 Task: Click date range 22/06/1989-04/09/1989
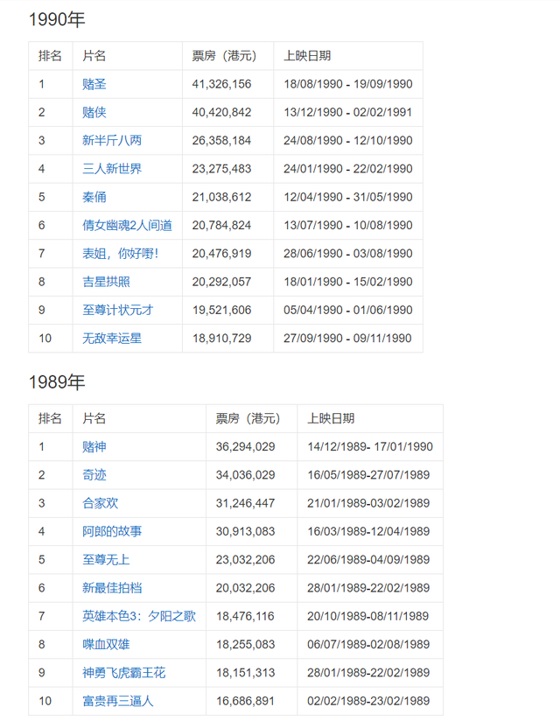(368, 560)
